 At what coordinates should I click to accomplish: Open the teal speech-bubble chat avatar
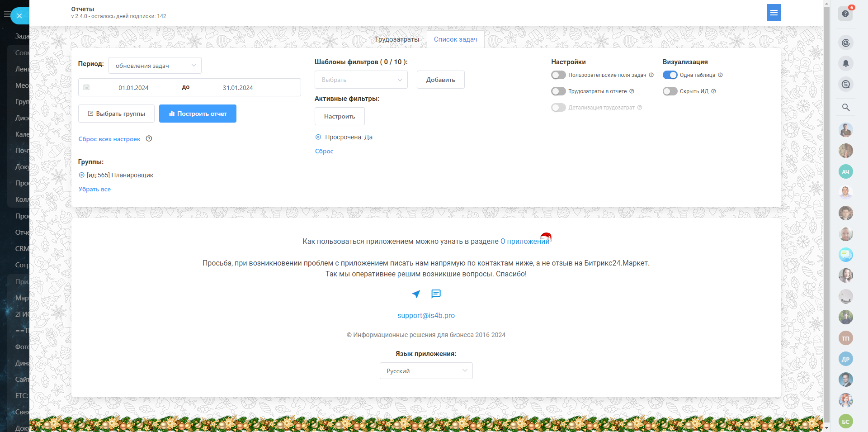click(x=846, y=255)
